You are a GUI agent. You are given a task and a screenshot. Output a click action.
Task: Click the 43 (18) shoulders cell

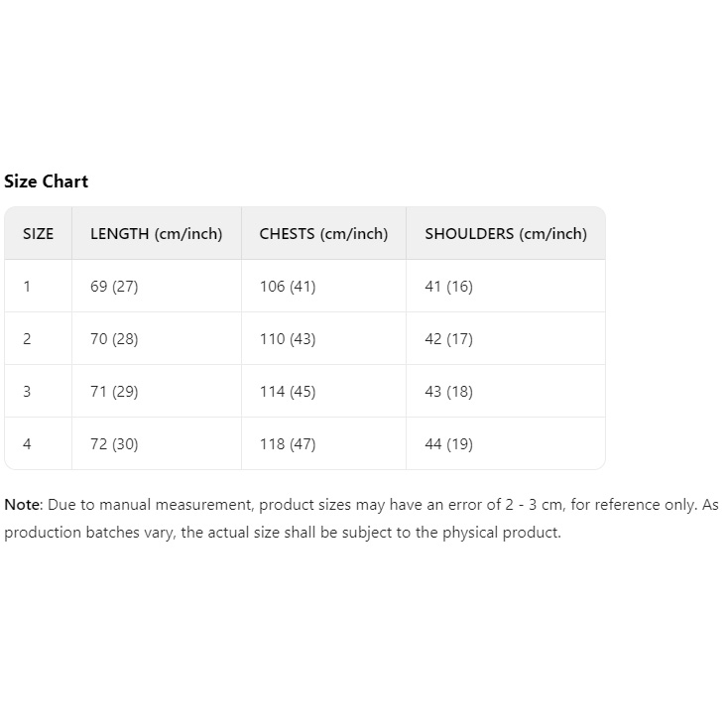click(448, 392)
